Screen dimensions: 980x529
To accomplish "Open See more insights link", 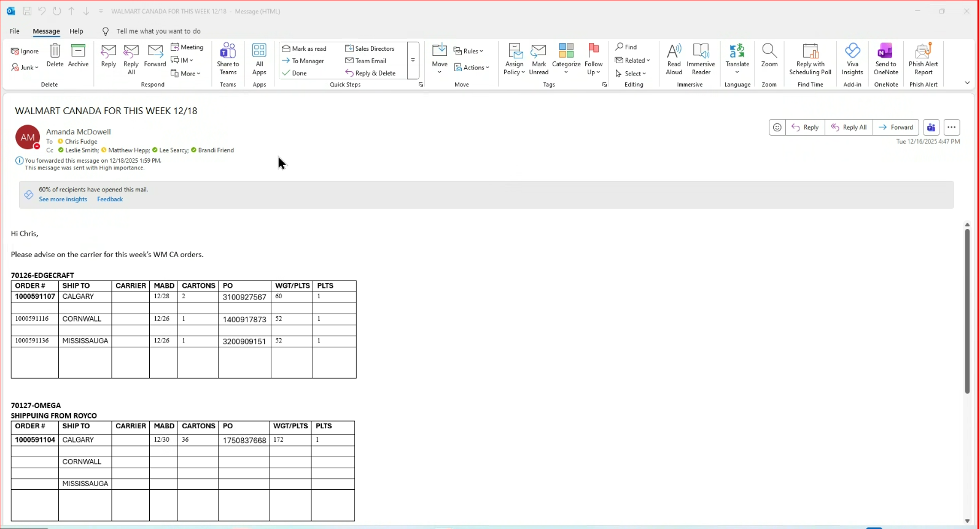I will point(63,199).
